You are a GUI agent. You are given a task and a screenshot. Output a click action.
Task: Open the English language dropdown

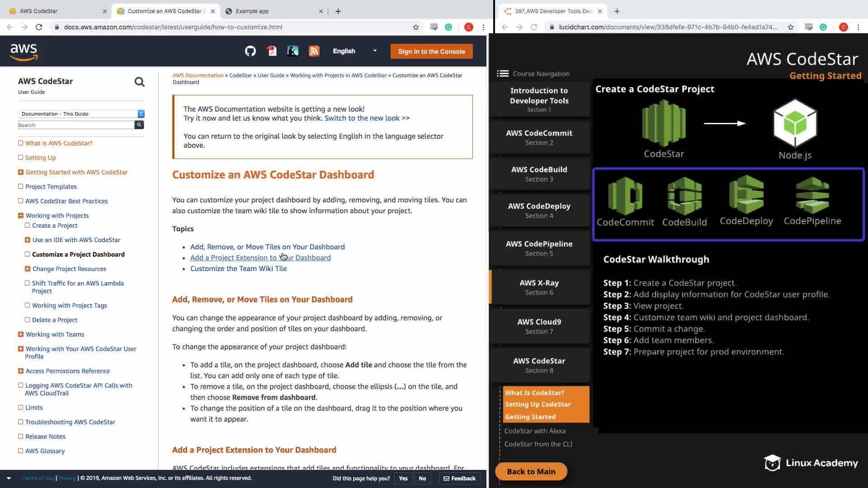coord(354,51)
